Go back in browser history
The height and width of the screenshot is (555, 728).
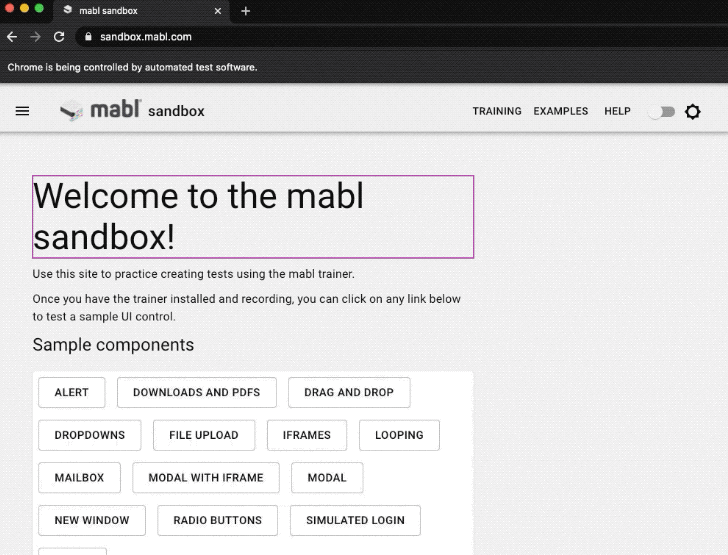[x=12, y=37]
